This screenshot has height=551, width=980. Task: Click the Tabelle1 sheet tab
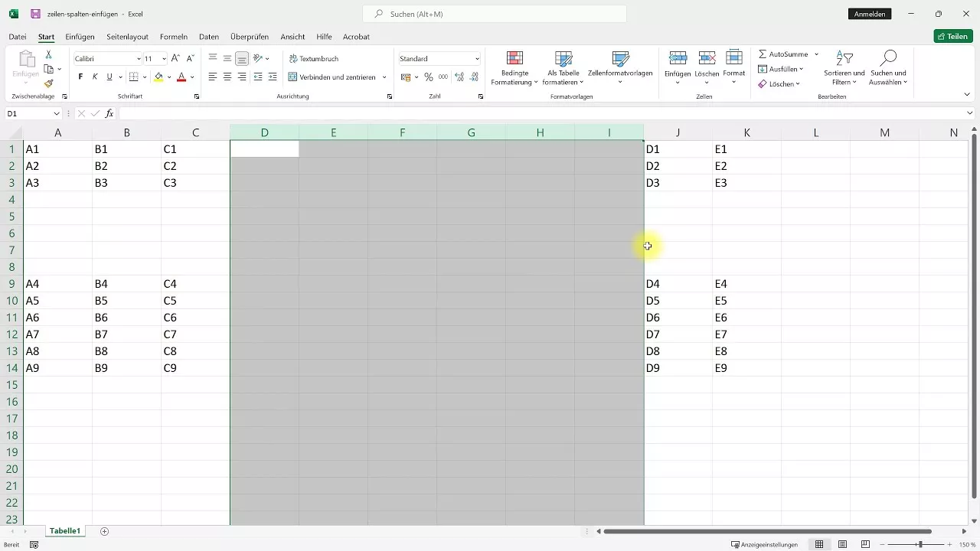coord(65,531)
